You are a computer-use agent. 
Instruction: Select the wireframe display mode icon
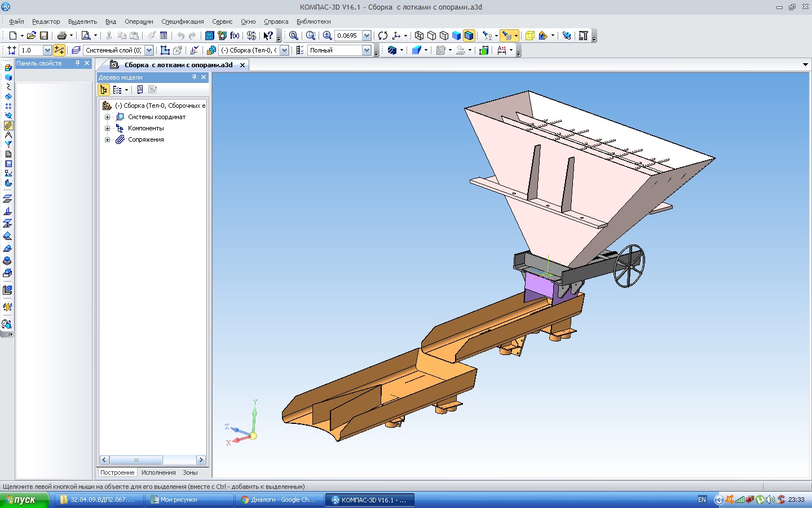coord(419,36)
